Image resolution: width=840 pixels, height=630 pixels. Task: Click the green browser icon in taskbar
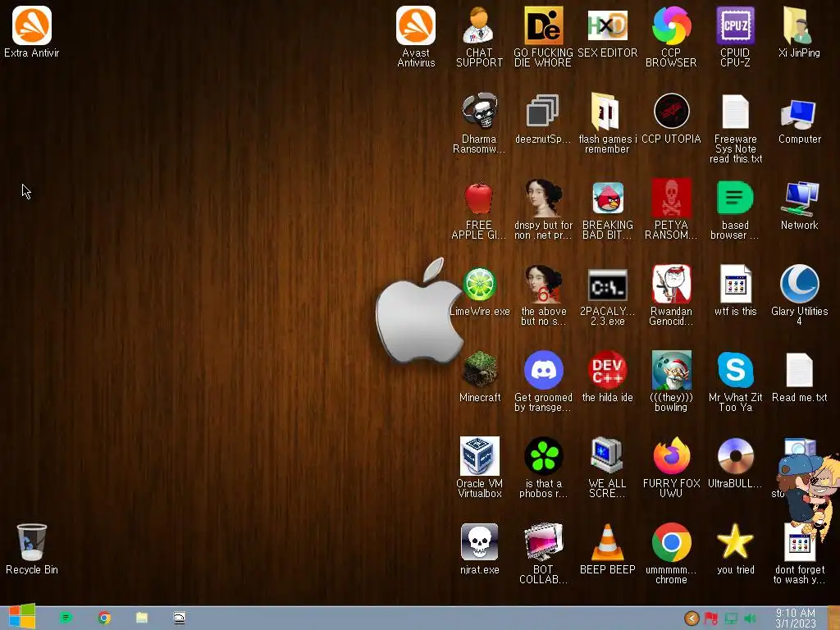(x=66, y=618)
